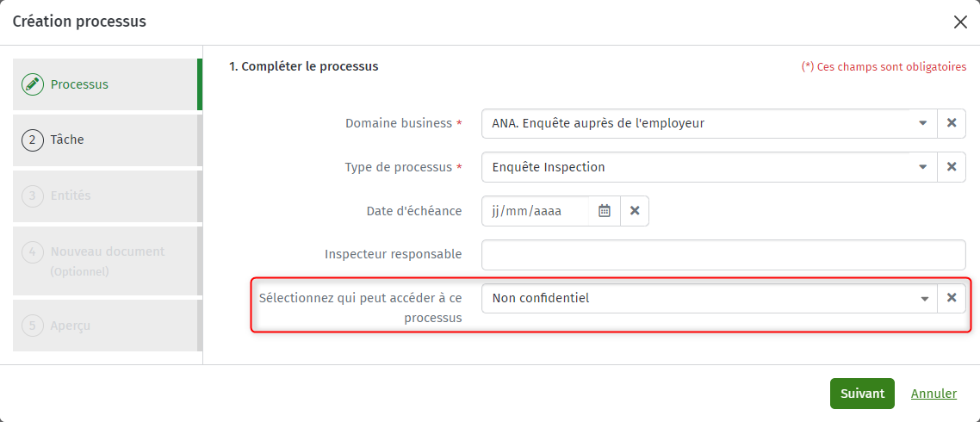The width and height of the screenshot is (980, 422).
Task: Select the Aperçu step in sidebar
Action: (x=107, y=325)
